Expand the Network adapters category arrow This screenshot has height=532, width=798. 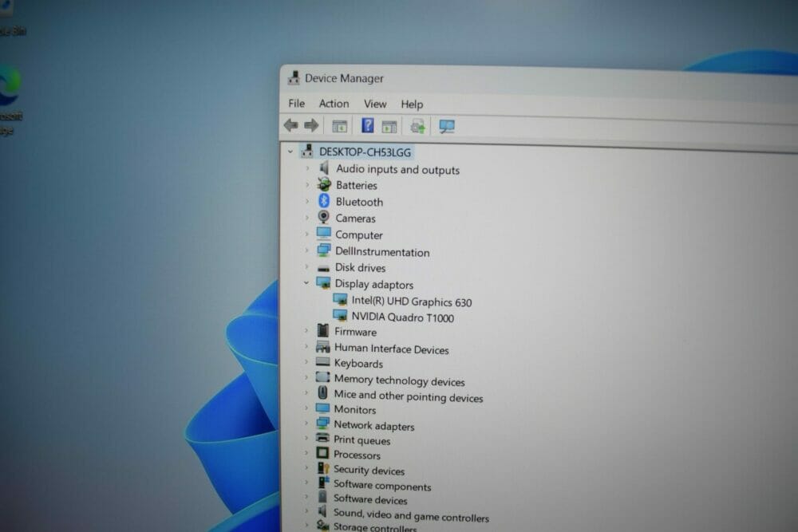click(306, 424)
